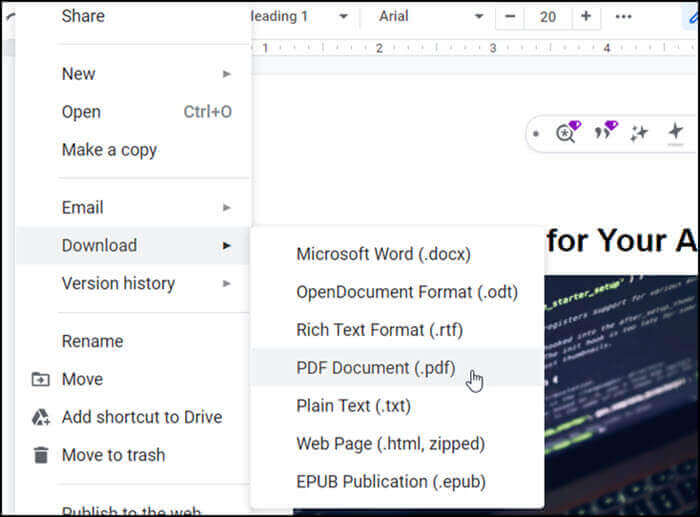Select the Move menu item
Viewport: 700px width, 517px height.
pyautogui.click(x=132, y=379)
